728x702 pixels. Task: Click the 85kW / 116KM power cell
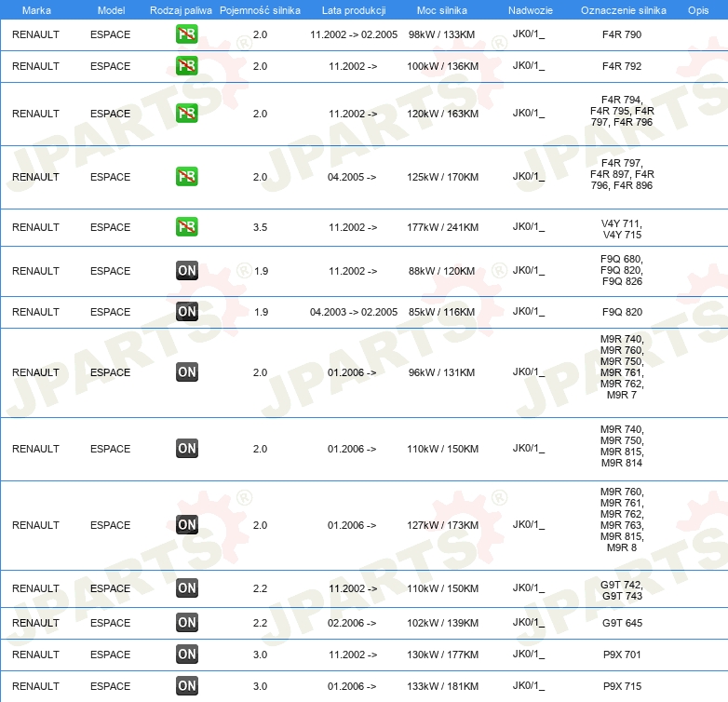[x=441, y=312]
